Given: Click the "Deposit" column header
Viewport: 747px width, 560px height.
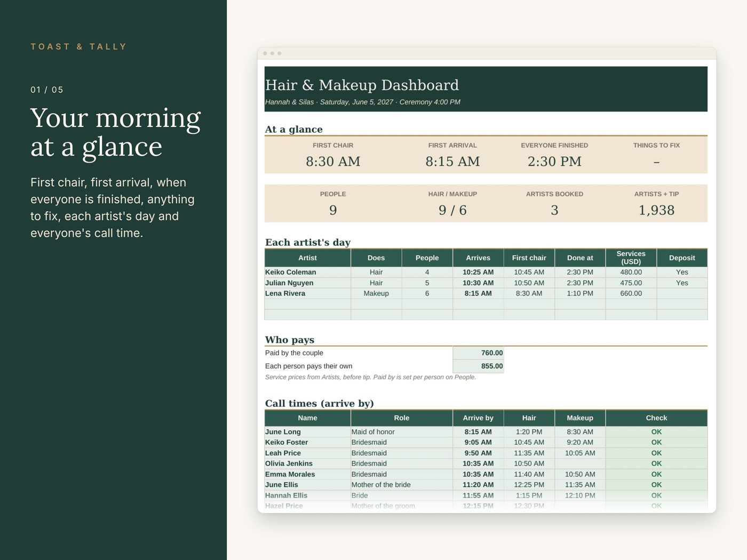Looking at the screenshot, I should 682,258.
